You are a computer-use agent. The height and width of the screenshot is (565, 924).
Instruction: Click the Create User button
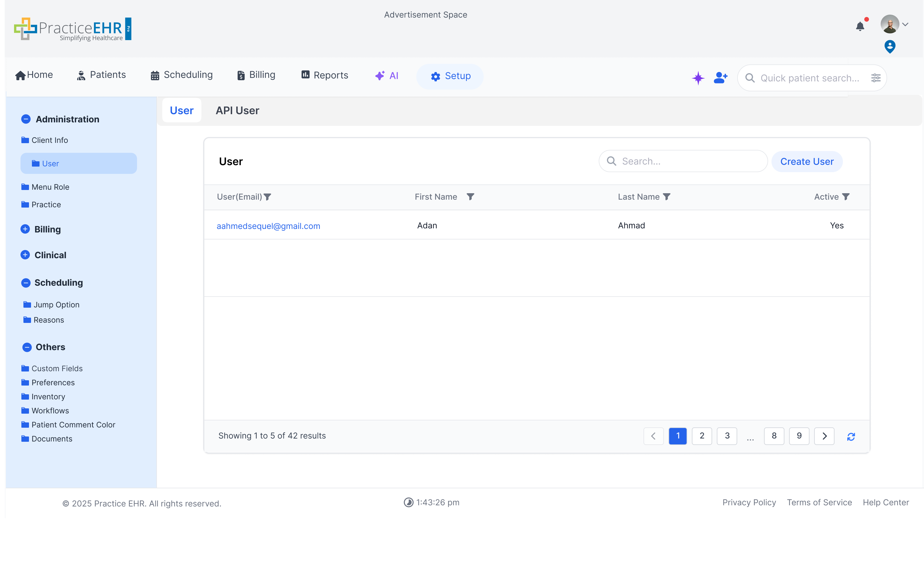pos(807,161)
